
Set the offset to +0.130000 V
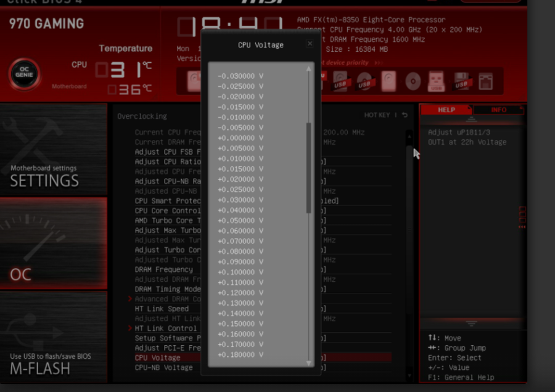click(x=240, y=303)
